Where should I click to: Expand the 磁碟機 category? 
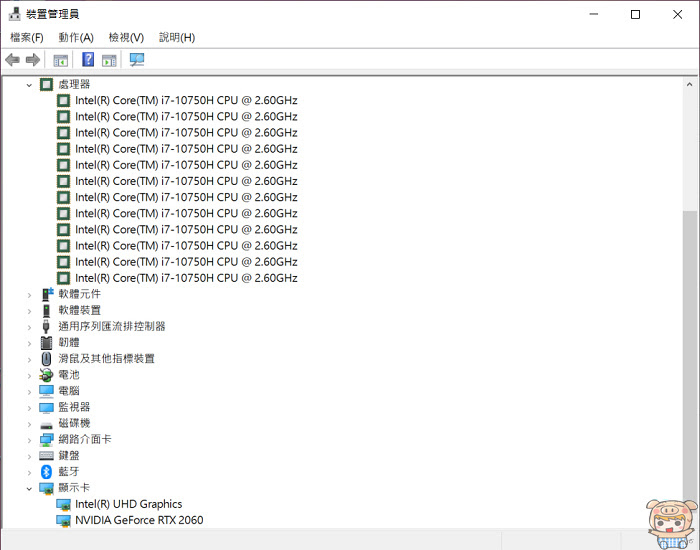[29, 424]
